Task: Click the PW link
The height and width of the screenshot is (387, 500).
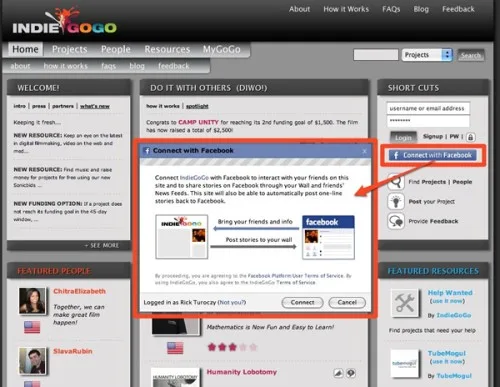Action: click(x=454, y=136)
